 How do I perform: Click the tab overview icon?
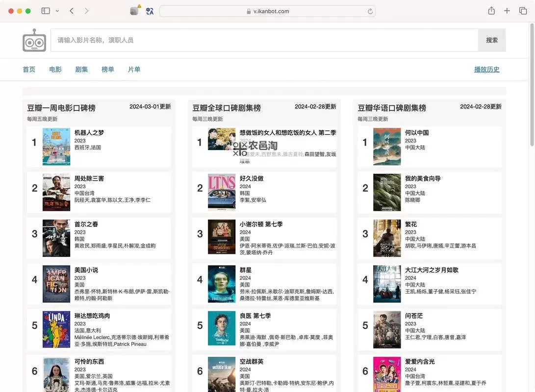tap(523, 10)
